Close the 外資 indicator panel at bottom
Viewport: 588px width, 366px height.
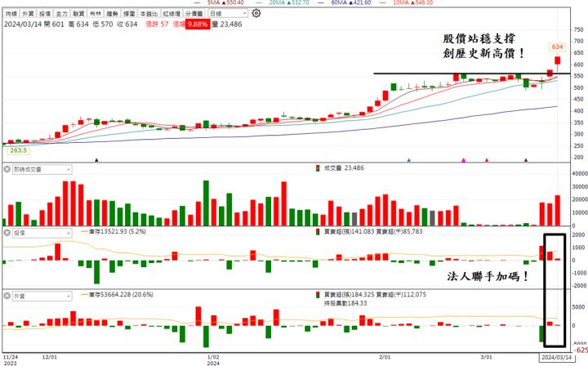click(7, 297)
